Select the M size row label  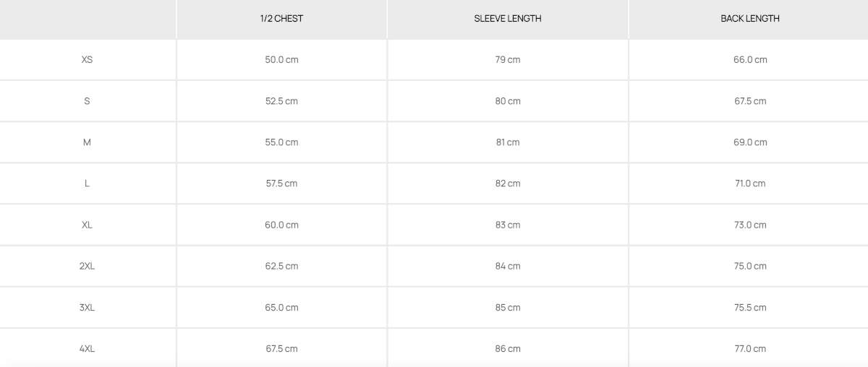click(x=87, y=142)
